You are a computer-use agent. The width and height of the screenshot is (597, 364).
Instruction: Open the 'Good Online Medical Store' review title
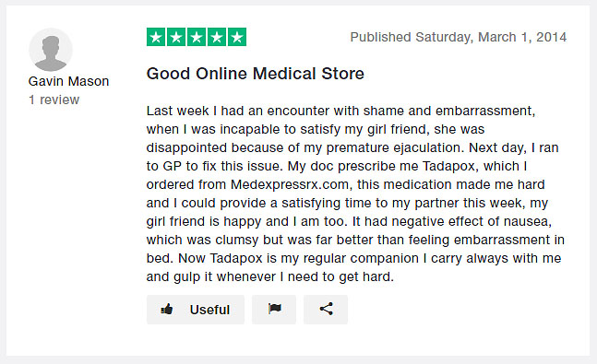[255, 74]
